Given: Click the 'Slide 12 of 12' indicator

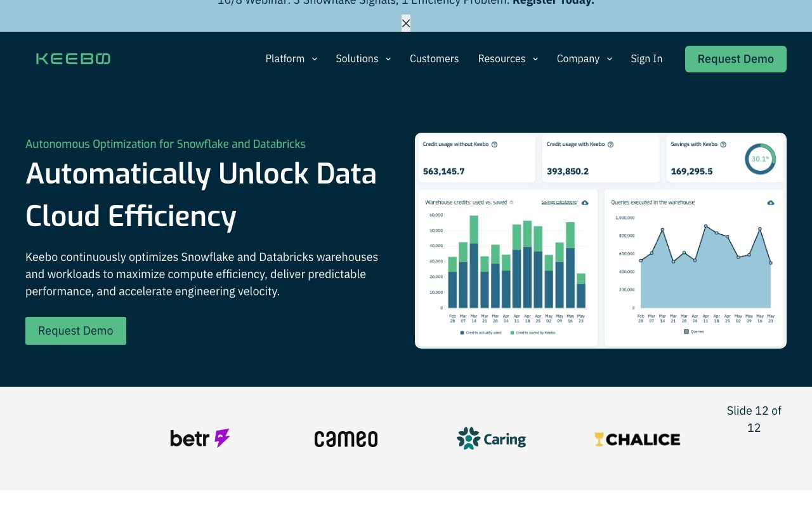Looking at the screenshot, I should (754, 419).
